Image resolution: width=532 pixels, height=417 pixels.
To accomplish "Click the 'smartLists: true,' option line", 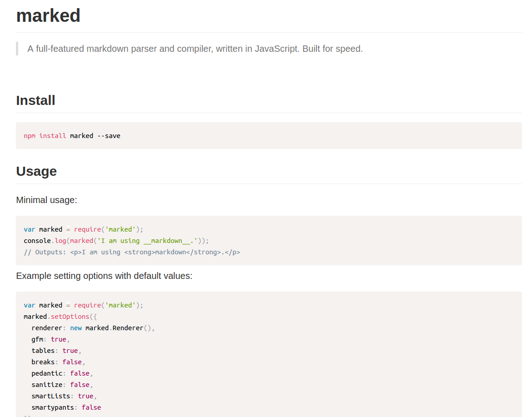I will click(x=64, y=396).
